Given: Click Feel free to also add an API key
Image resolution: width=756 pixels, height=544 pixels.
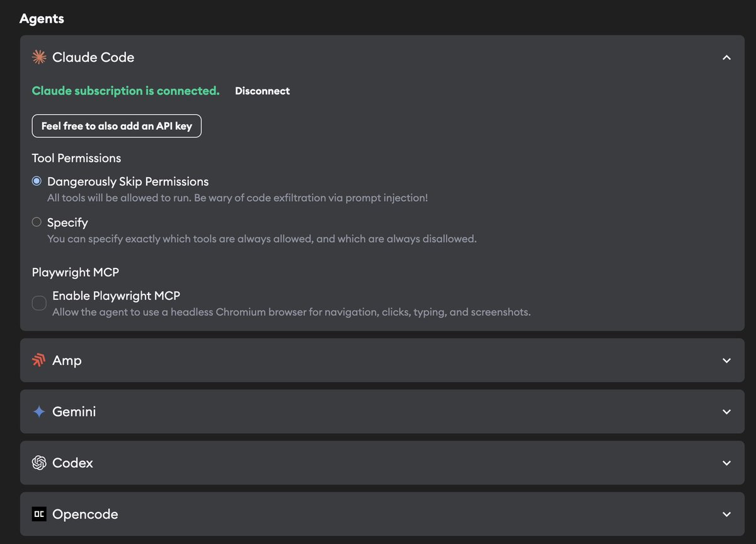Looking at the screenshot, I should coord(117,126).
